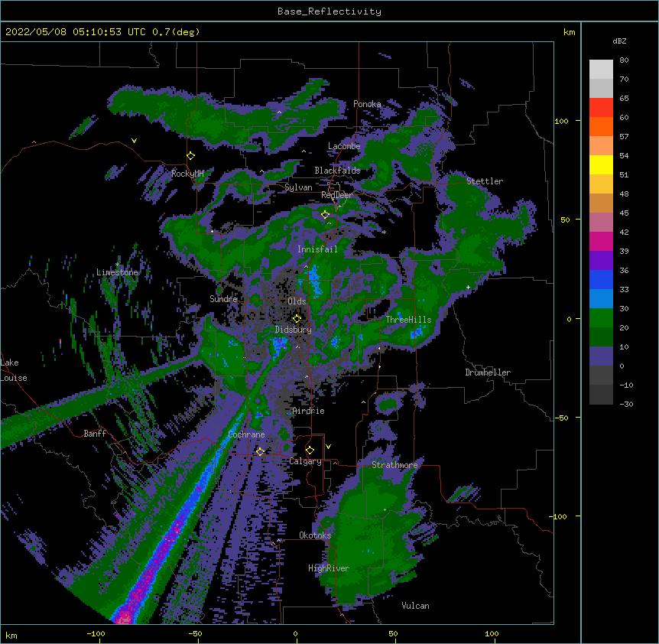
Task: Click the green 30 dBZ legend swatch
Action: pos(601,318)
